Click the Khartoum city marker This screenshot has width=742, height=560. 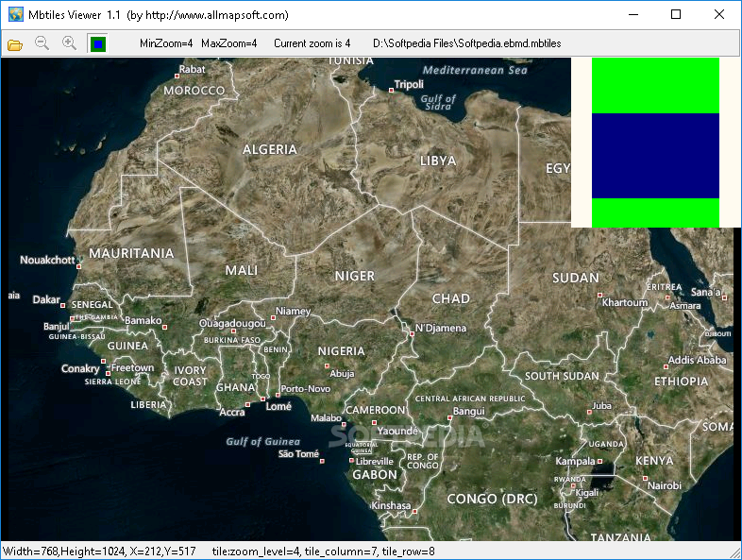coord(599,295)
